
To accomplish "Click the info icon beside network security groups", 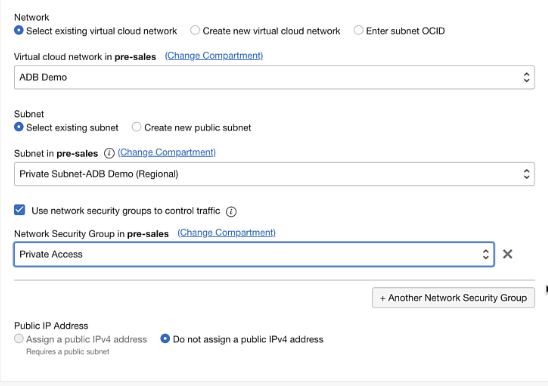I will point(231,212).
